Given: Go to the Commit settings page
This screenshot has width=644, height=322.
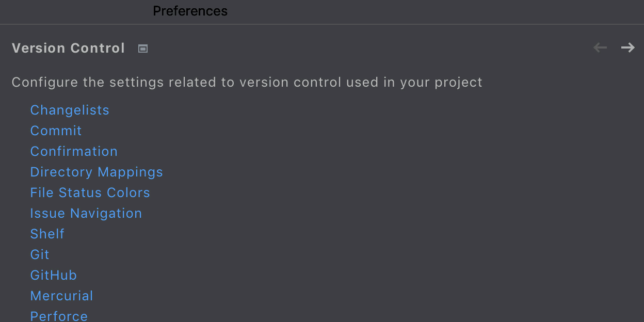Looking at the screenshot, I should (56, 131).
